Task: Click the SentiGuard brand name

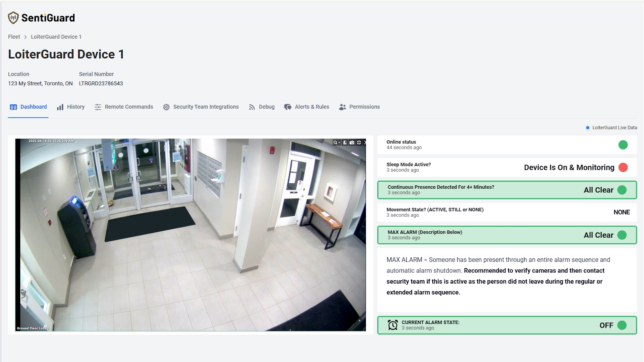Action: (48, 18)
